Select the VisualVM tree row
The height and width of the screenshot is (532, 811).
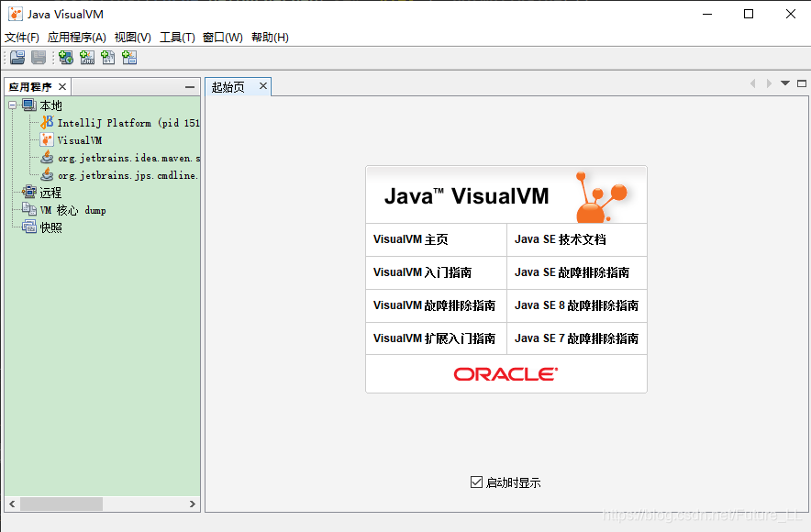click(x=80, y=140)
